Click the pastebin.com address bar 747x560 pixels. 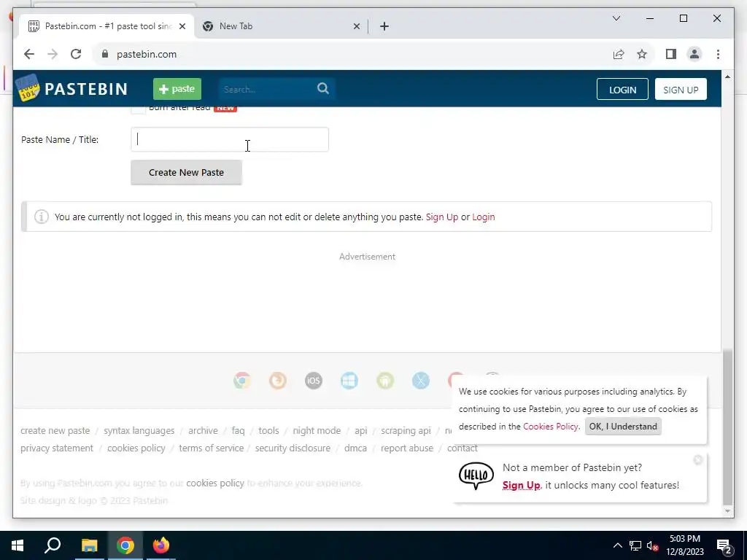pos(352,54)
